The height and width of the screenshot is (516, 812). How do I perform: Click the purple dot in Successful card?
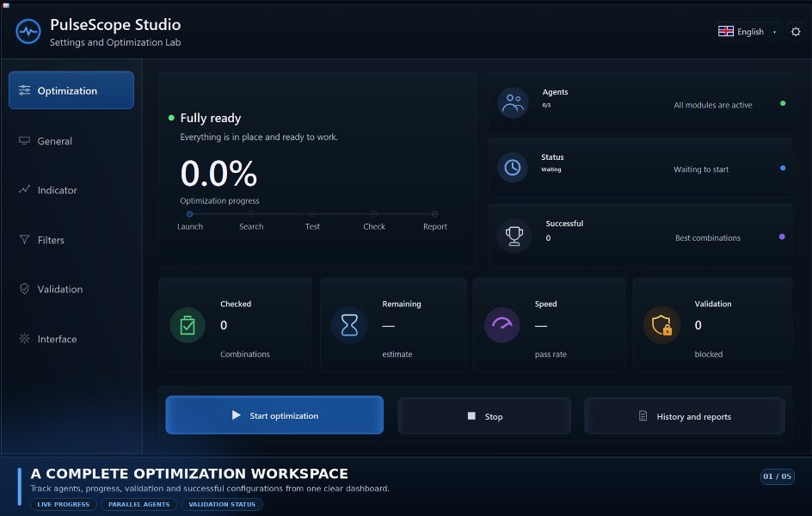782,236
